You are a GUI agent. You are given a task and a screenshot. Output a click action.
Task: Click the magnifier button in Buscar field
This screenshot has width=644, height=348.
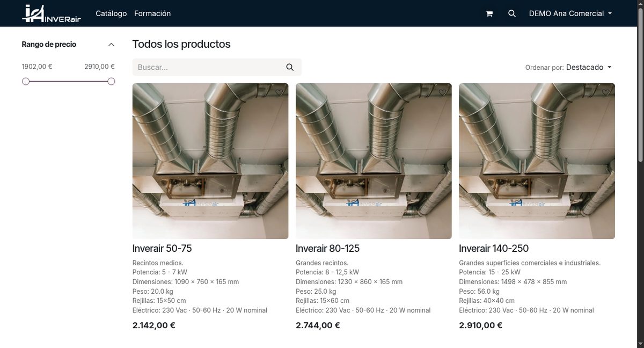point(290,67)
